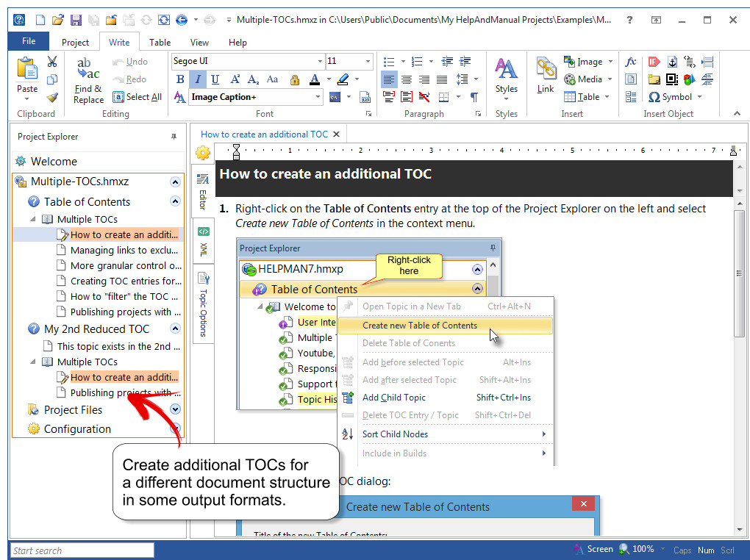The image size is (750, 560).
Task: Switch to the View ribbon tab
Action: point(199,43)
